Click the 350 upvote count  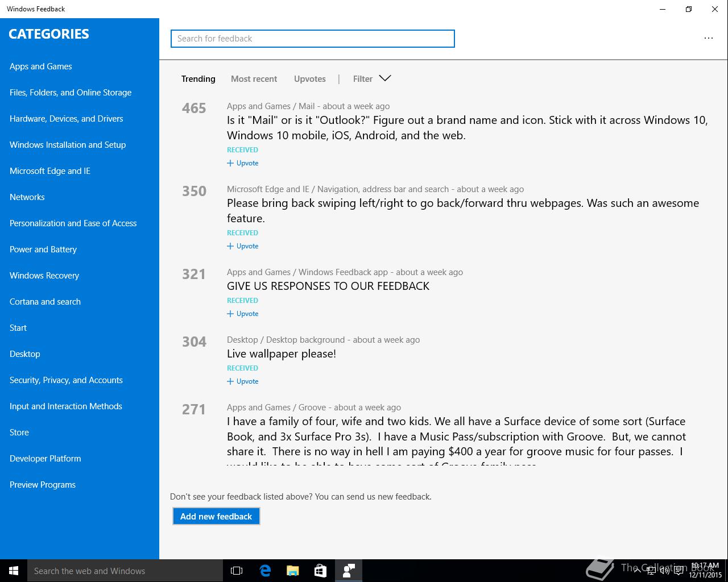point(194,191)
